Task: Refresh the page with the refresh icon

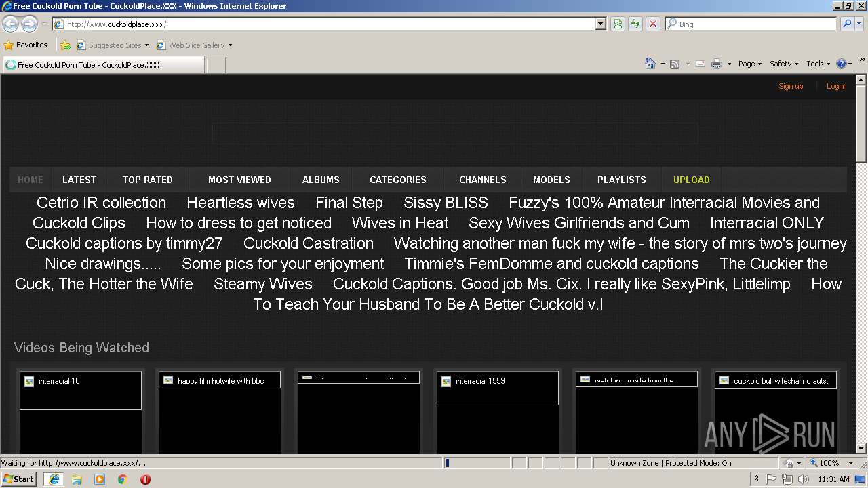Action: pos(635,24)
